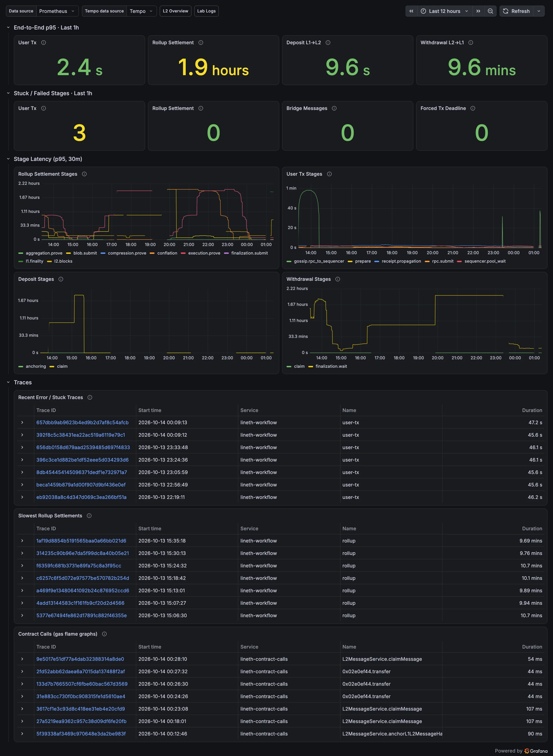Image resolution: width=553 pixels, height=756 pixels.
Task: Open info tooltip icon for User Tx p95 panel
Action: pos(44,43)
